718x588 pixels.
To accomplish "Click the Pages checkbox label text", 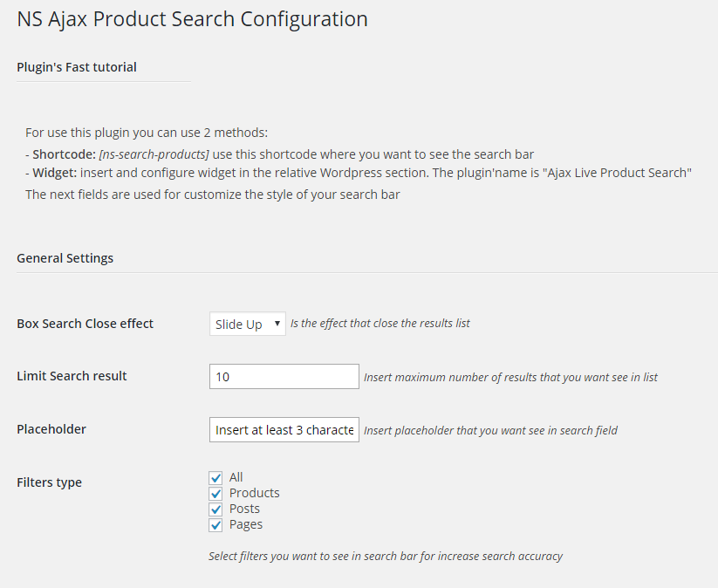I will (x=246, y=524).
